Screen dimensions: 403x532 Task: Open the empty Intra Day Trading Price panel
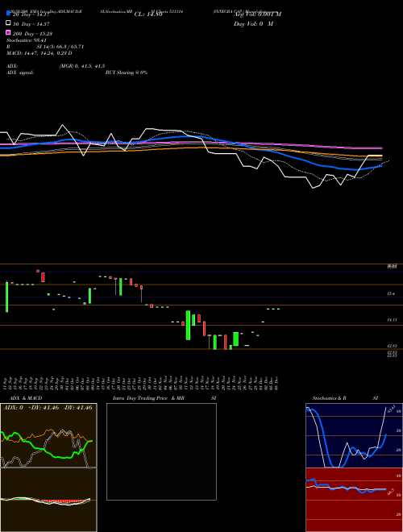pos(161,451)
